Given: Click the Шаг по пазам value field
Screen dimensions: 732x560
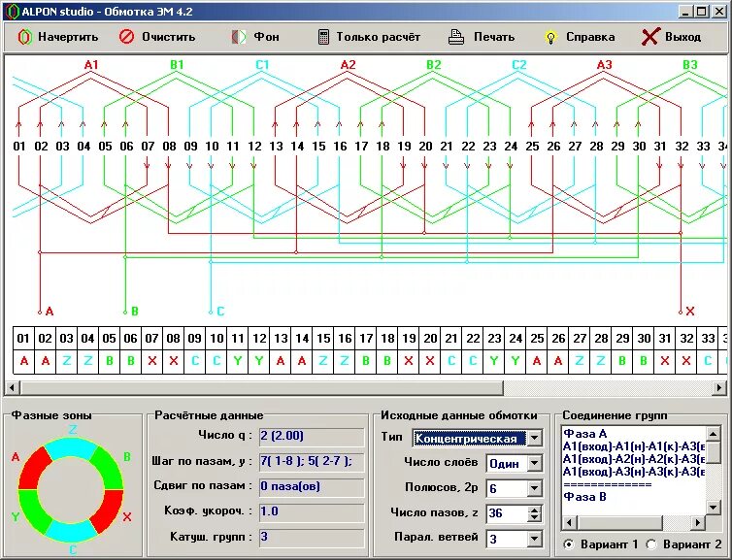Looking at the screenshot, I should 312,462.
